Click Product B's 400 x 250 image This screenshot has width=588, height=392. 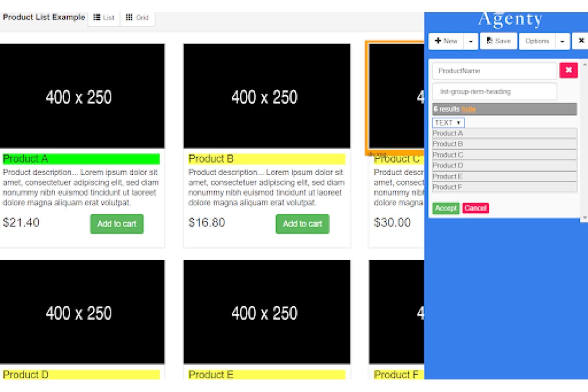coord(267,96)
